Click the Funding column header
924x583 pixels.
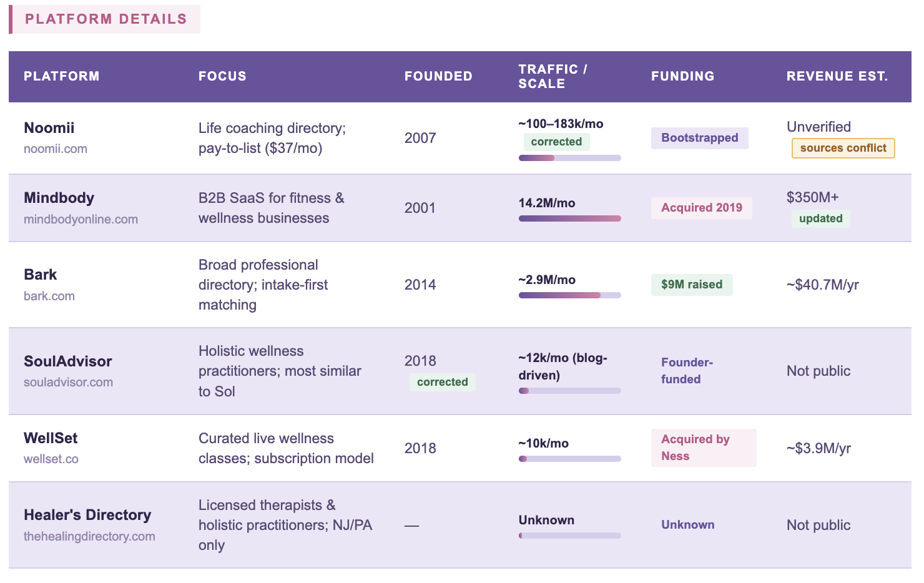point(682,77)
